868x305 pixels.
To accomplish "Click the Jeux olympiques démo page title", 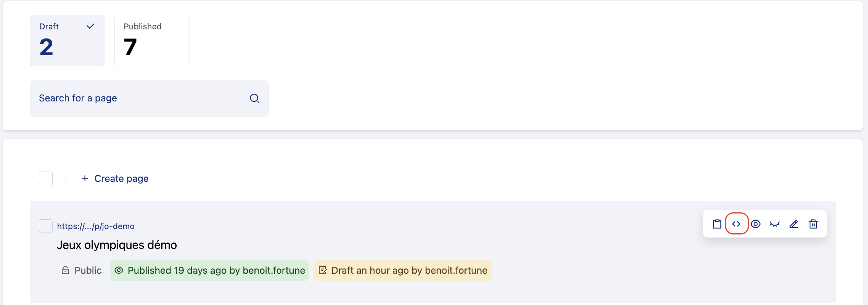I will (117, 245).
